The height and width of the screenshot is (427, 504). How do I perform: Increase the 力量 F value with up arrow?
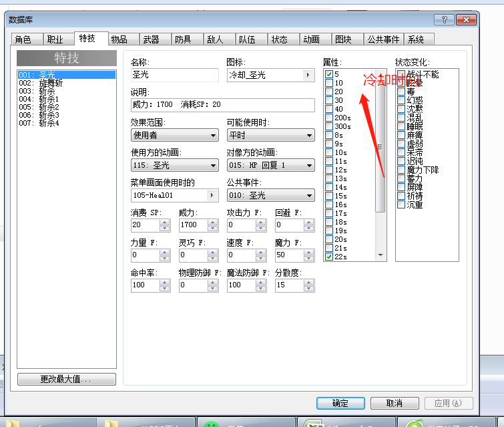pyautogui.click(x=165, y=253)
